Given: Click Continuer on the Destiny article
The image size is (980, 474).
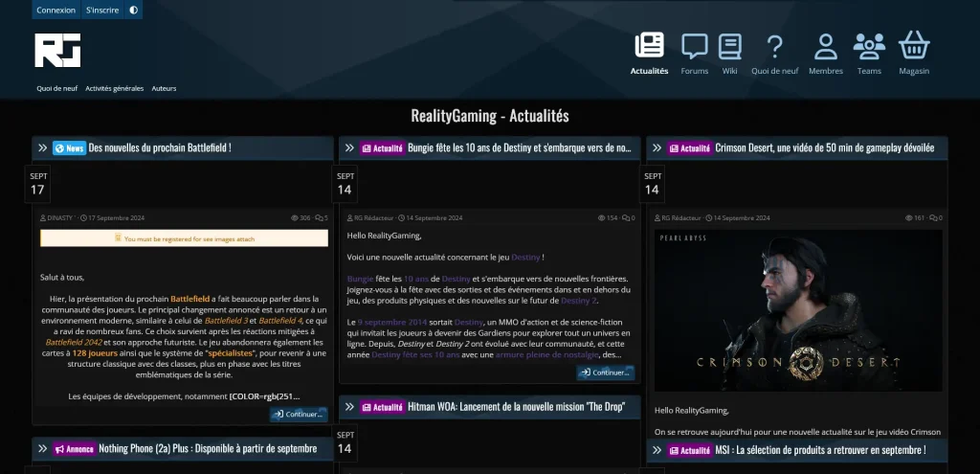Looking at the screenshot, I should 606,372.
